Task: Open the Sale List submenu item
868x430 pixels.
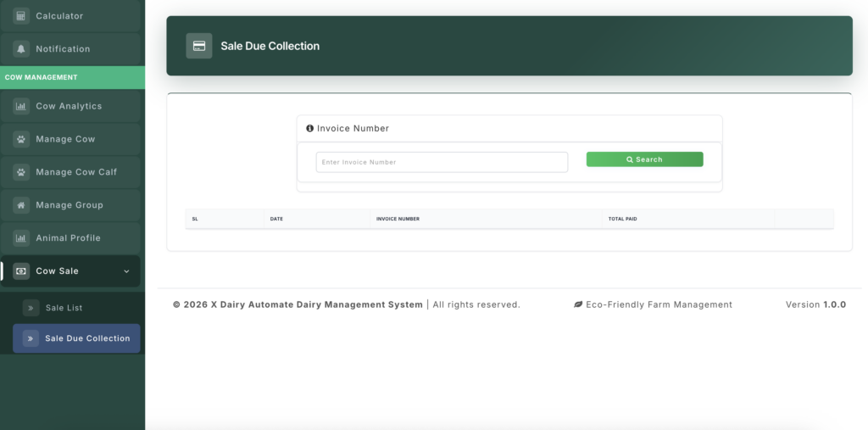Action: coord(64,308)
